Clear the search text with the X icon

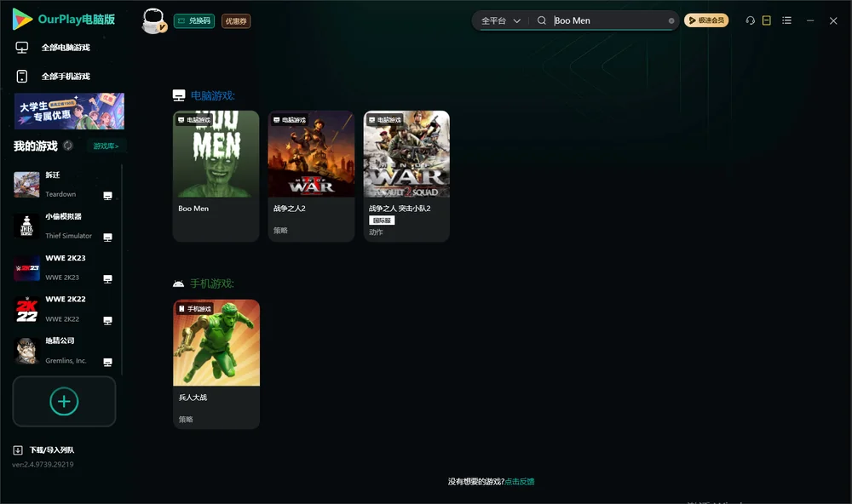coord(671,21)
